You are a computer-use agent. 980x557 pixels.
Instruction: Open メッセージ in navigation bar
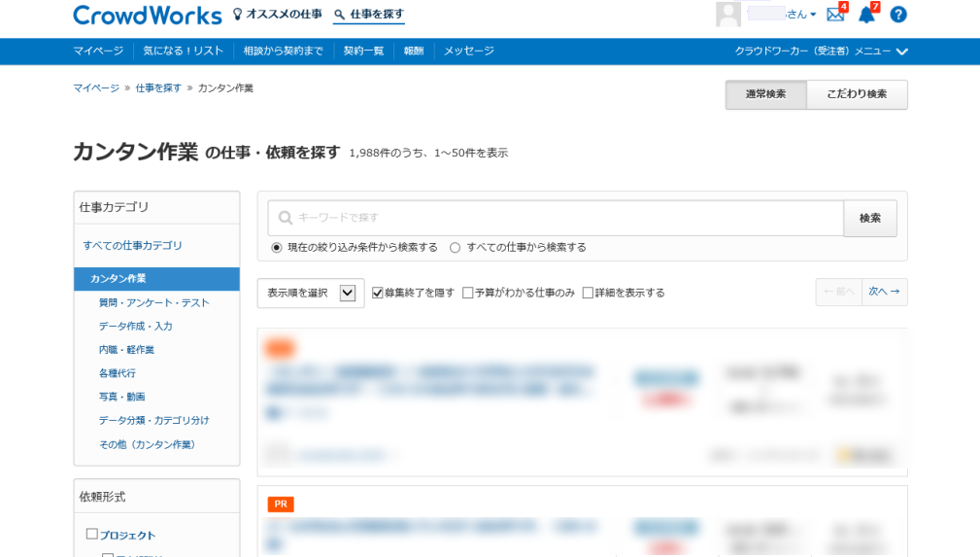pos(469,52)
